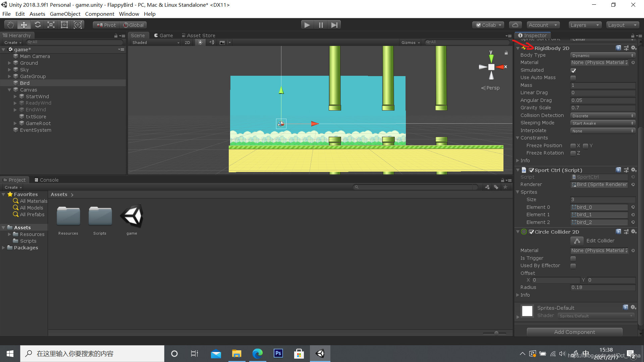Select the Hand tool

point(10,25)
